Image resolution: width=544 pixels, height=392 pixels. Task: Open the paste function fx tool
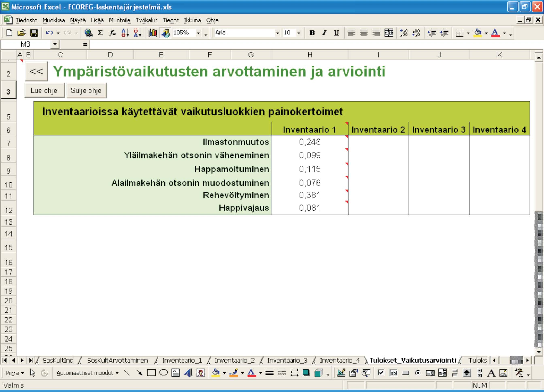[112, 33]
